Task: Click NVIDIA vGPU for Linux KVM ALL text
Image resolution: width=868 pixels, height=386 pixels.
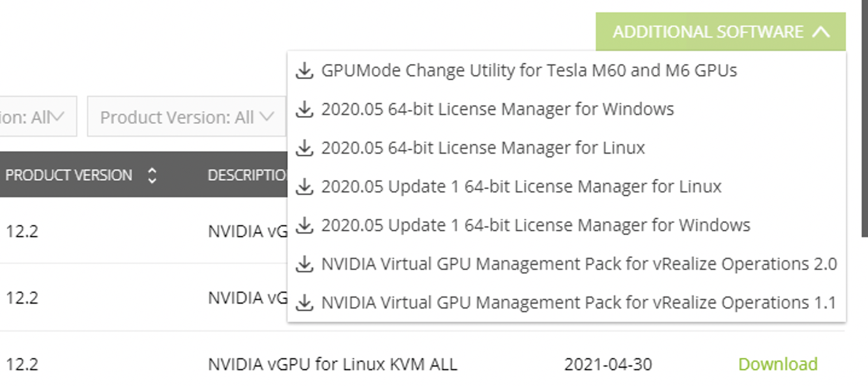Action: (x=332, y=364)
